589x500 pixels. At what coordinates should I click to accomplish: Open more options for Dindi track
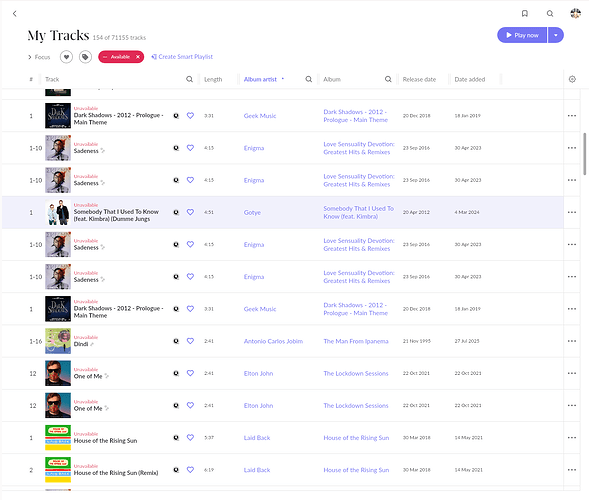tap(572, 341)
